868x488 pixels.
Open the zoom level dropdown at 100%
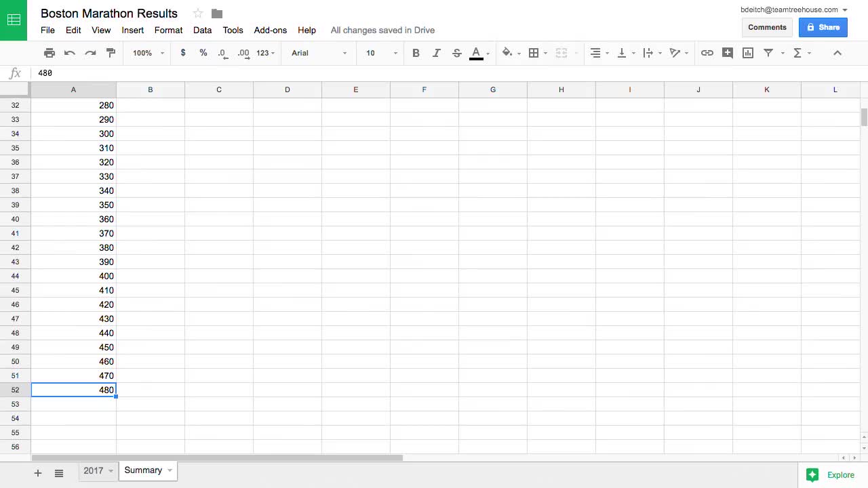(146, 53)
